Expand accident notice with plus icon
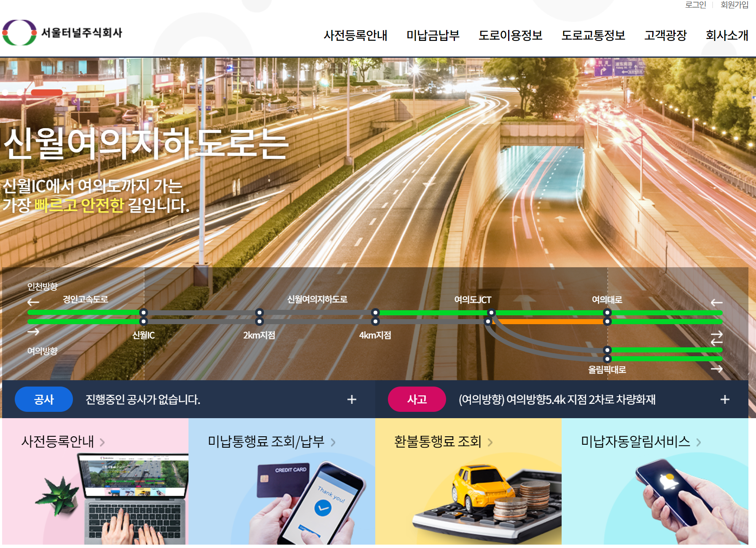This screenshot has height=548, width=756. pyautogui.click(x=725, y=399)
